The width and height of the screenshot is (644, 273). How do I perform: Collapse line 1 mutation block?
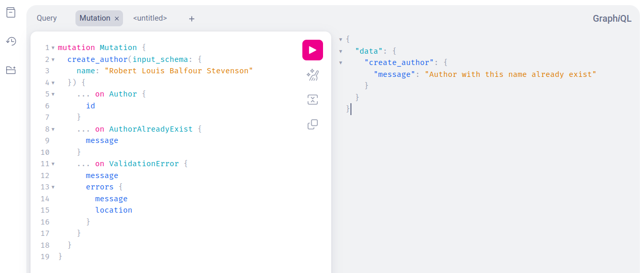(53, 47)
